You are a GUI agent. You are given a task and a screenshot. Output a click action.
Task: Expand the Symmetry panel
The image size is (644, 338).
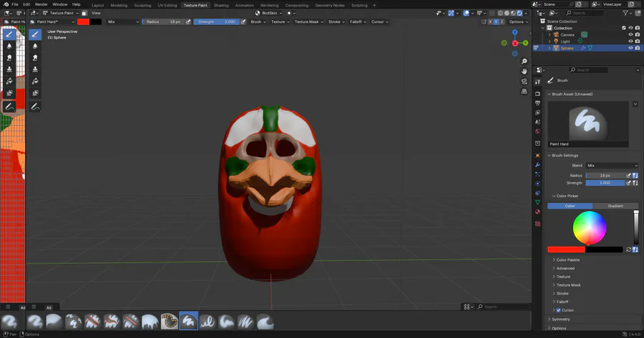pos(560,319)
